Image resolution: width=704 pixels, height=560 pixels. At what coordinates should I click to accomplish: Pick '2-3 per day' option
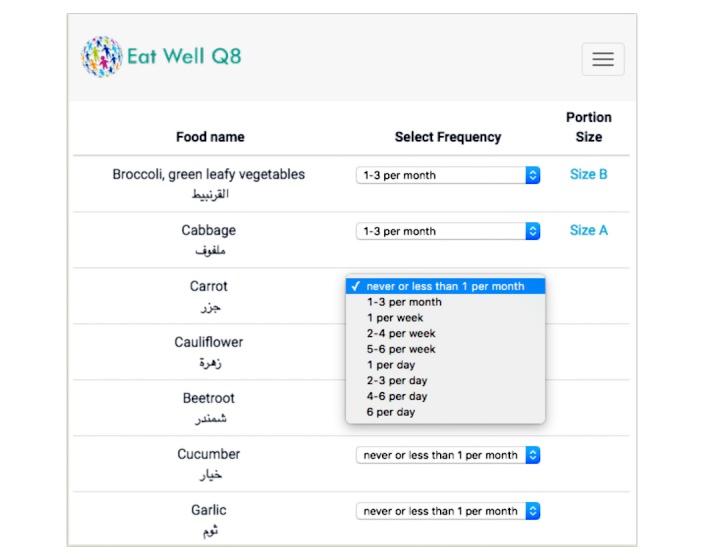[397, 381]
